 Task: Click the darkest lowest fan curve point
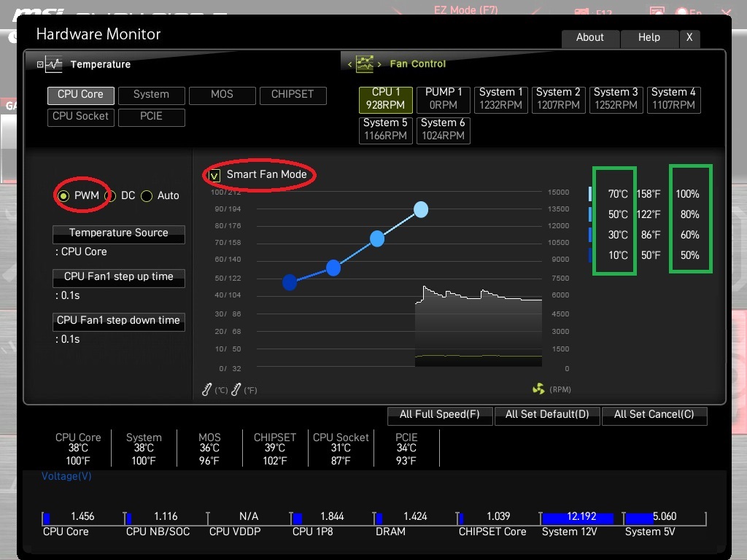point(290,282)
